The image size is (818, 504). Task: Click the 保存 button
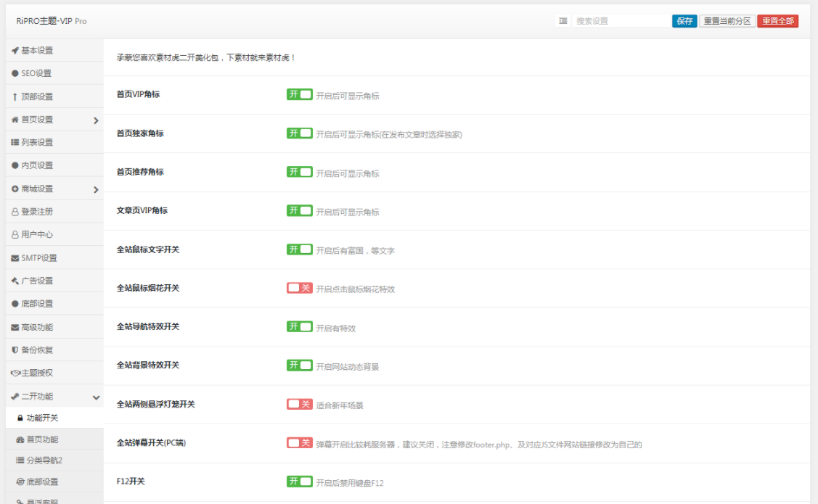pos(684,21)
